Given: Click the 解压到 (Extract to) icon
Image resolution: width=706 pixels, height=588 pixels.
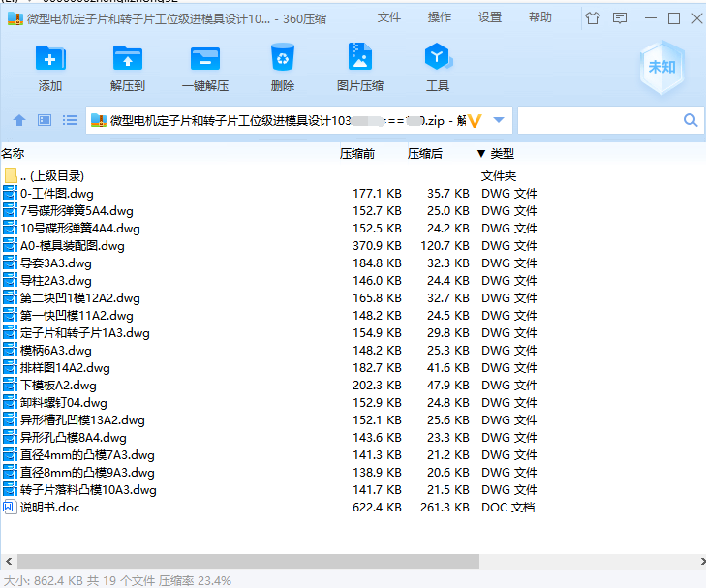Looking at the screenshot, I should [x=128, y=58].
